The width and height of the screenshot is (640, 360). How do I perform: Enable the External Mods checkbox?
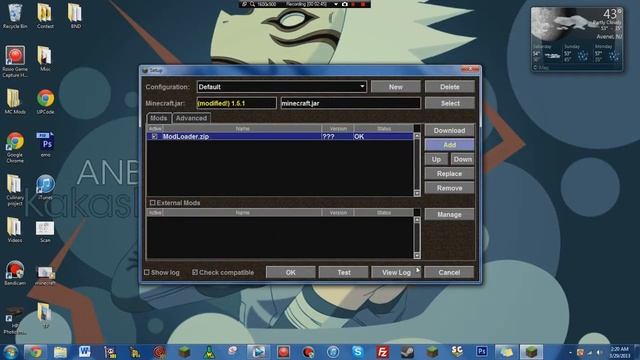[x=152, y=203]
